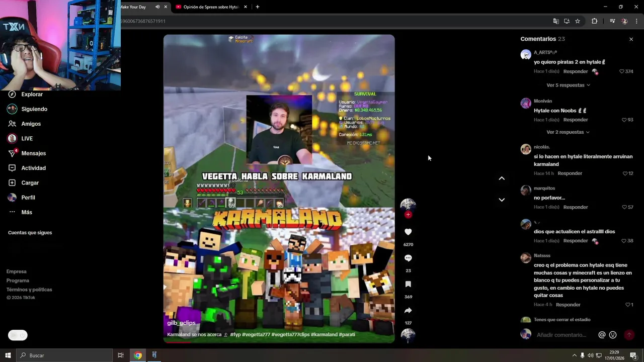Open the Windows Start button
The width and height of the screenshot is (644, 362).
coord(8,355)
